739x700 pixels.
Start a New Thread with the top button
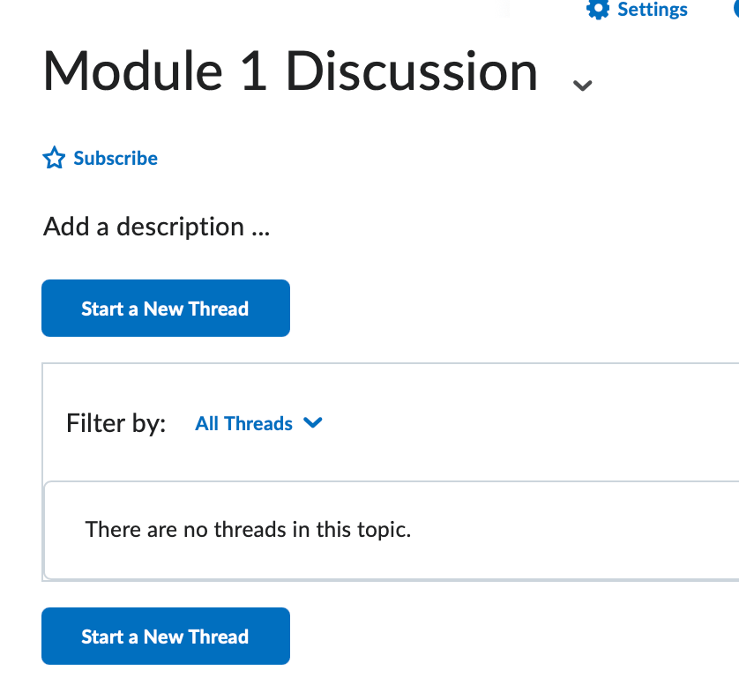click(x=165, y=308)
